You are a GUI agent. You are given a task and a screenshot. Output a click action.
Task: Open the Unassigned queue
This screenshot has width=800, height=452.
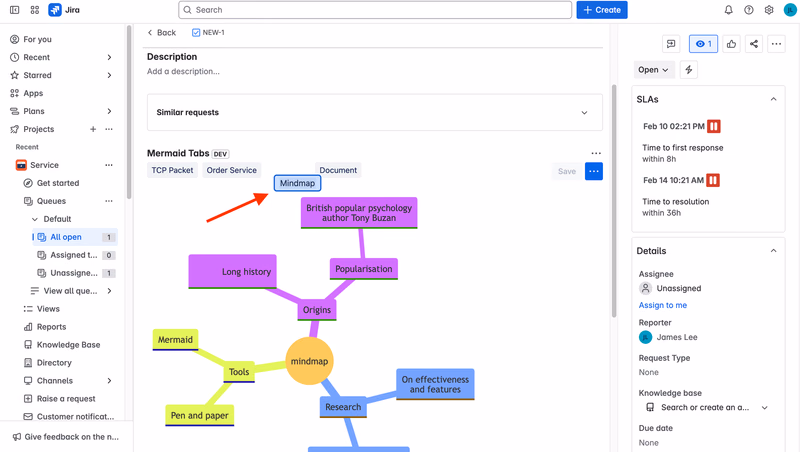pyautogui.click(x=74, y=273)
